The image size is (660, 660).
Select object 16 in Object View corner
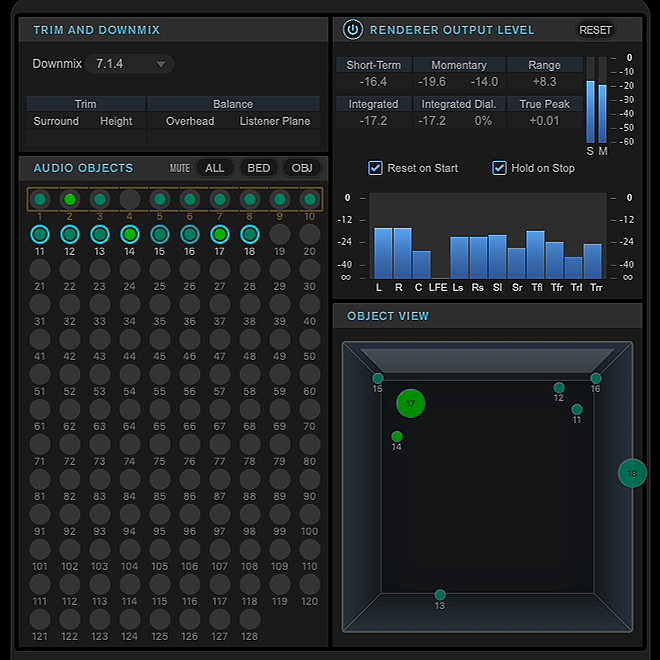(x=596, y=378)
